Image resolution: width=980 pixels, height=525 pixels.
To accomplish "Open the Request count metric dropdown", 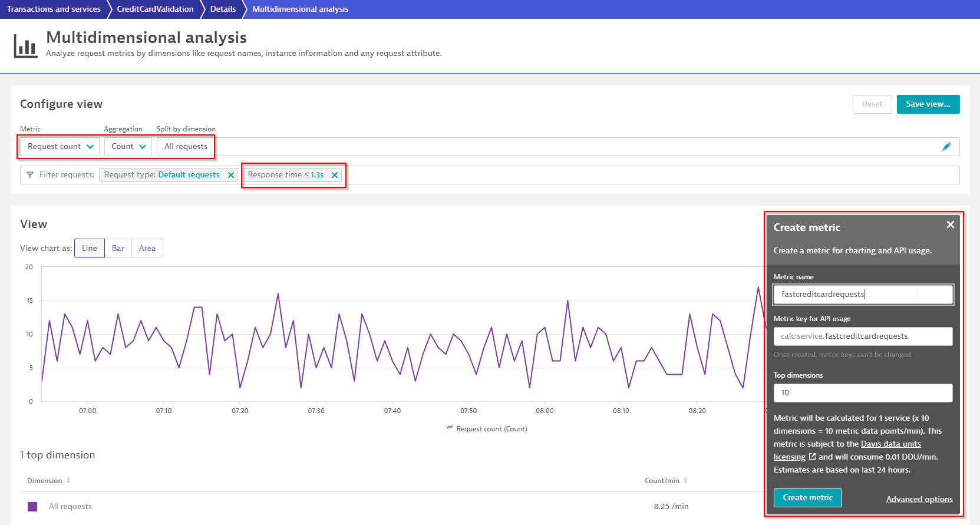I will [60, 147].
